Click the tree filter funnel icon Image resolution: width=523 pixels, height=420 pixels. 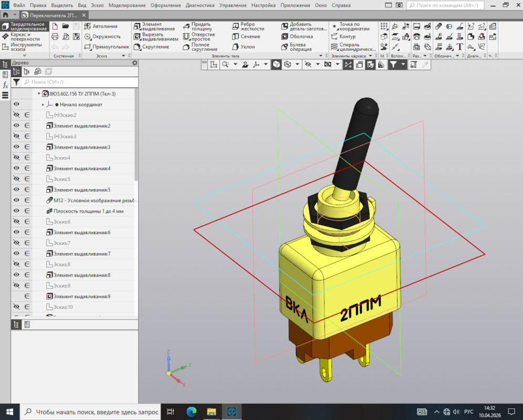pyautogui.click(x=16, y=82)
